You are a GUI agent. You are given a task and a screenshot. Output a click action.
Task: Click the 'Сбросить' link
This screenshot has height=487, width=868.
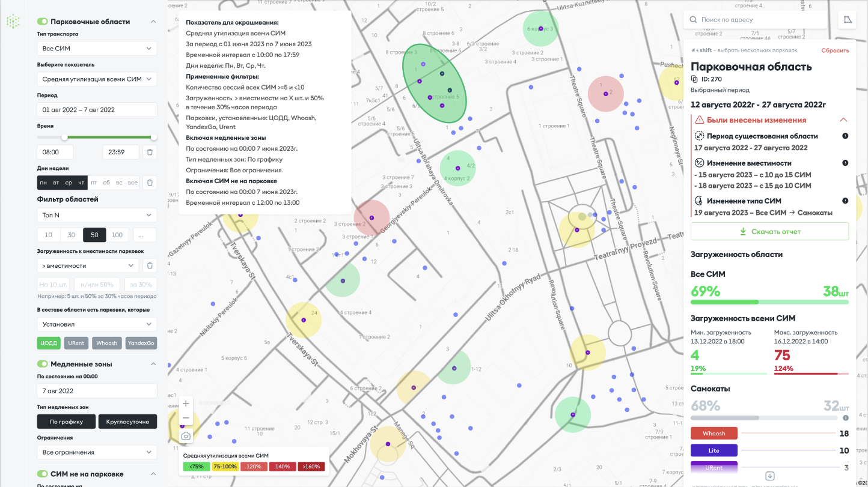tap(835, 50)
